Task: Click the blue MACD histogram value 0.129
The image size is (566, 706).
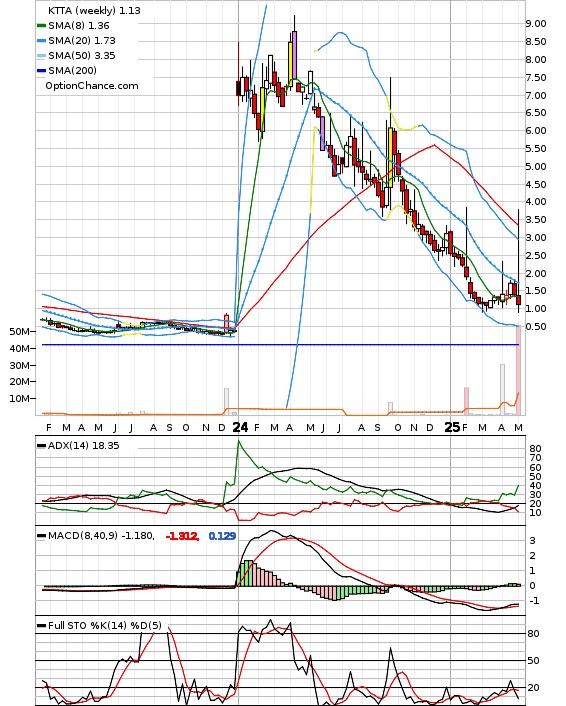Action: click(222, 536)
